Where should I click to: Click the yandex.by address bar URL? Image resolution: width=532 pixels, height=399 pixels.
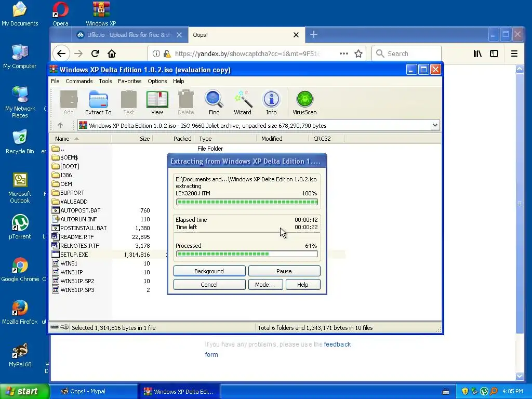[247, 54]
